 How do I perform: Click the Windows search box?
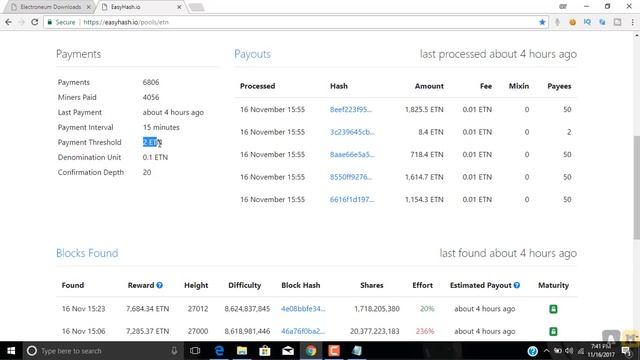pyautogui.click(x=102, y=351)
